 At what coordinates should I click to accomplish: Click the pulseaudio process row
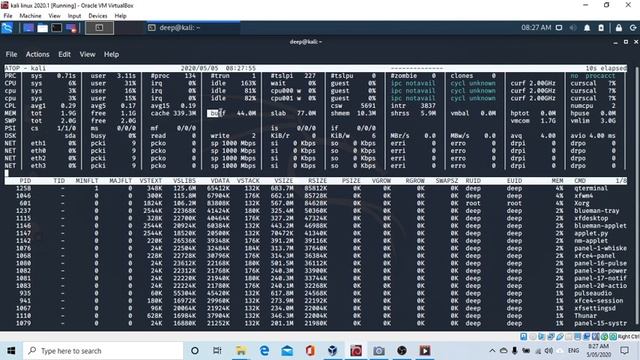[x=316, y=293]
